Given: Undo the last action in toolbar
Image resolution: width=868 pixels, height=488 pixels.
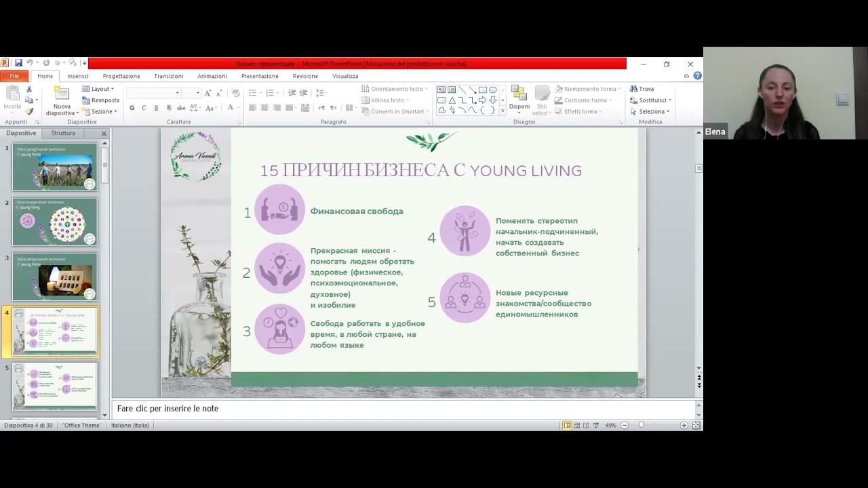Looking at the screenshot, I should [29, 63].
